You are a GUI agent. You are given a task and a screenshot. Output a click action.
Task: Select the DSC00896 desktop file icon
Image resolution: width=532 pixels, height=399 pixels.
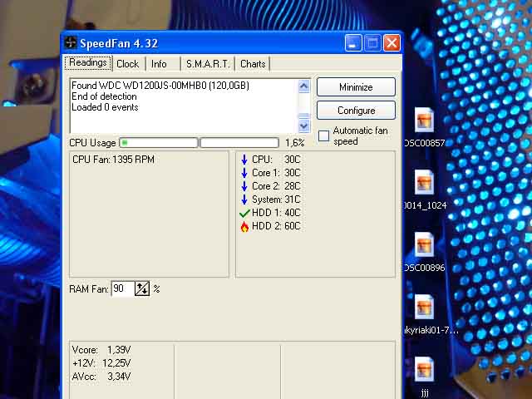[x=424, y=244]
